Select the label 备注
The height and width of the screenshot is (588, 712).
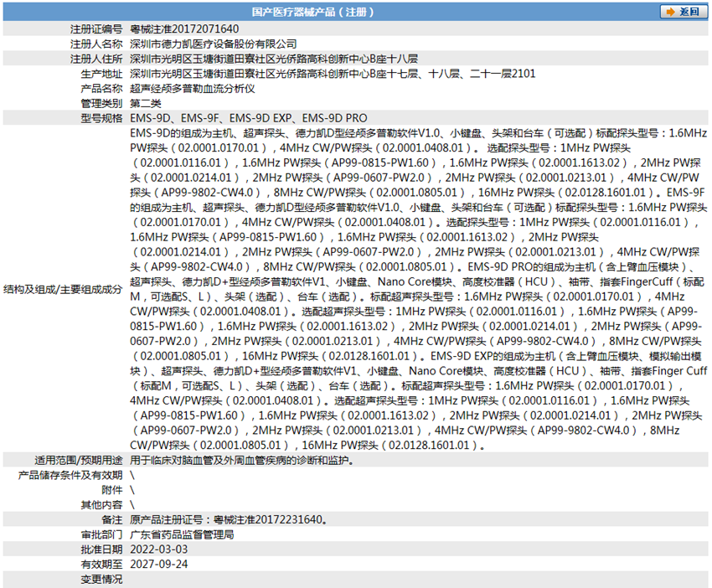coord(112,520)
